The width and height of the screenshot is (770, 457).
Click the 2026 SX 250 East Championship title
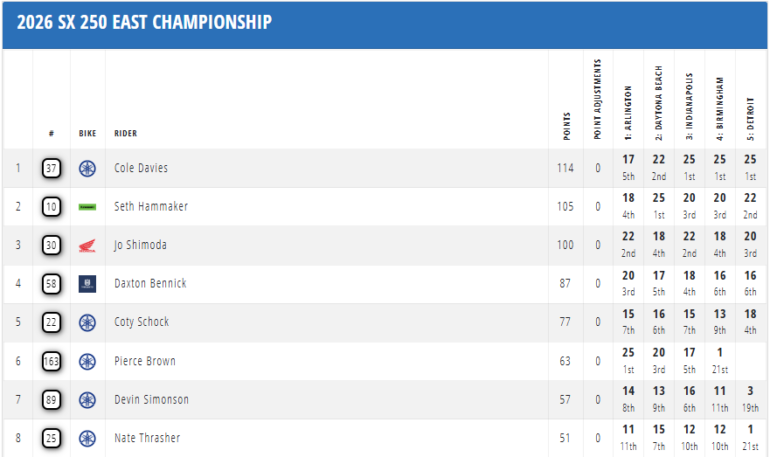coord(144,23)
